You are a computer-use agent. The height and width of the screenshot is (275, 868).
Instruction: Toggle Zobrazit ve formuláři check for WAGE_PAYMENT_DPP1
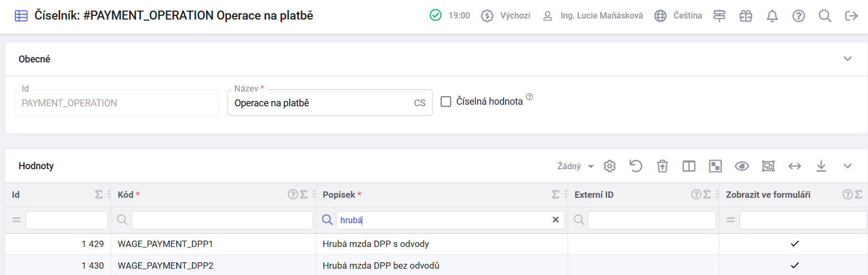[x=794, y=244]
